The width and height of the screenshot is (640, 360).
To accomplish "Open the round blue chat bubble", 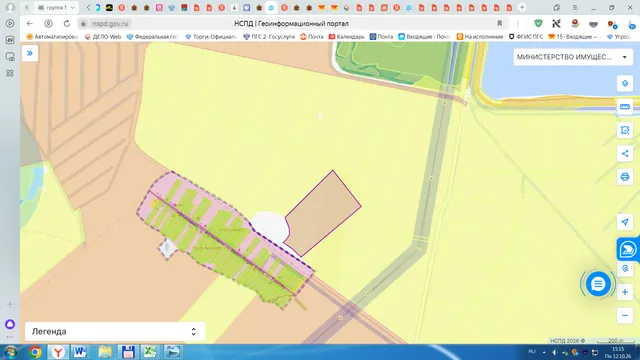I will coord(598,284).
